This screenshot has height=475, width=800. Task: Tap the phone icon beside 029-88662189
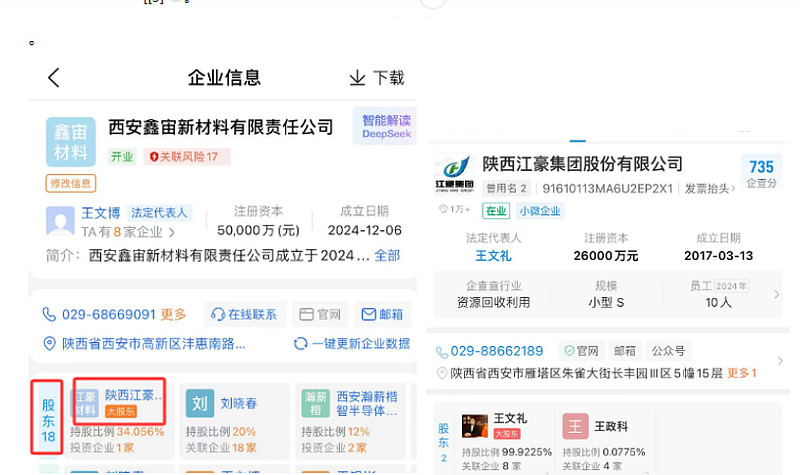(442, 352)
